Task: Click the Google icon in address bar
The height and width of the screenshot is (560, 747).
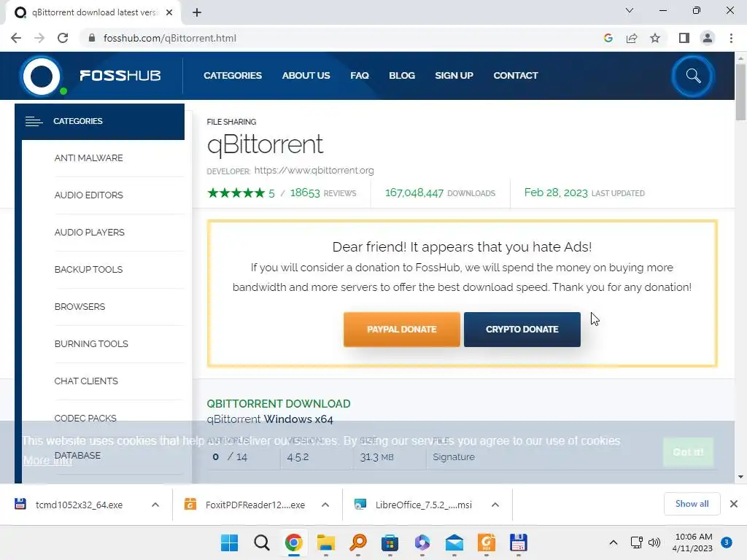Action: click(608, 38)
